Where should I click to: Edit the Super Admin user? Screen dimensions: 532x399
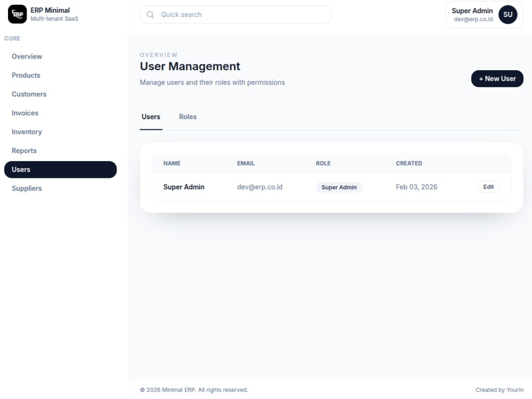pos(488,187)
